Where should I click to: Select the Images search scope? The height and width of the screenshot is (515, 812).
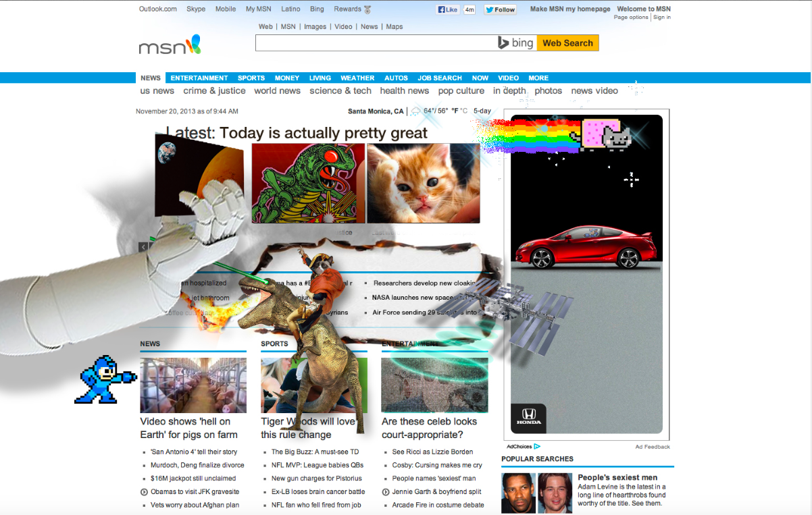(x=315, y=27)
